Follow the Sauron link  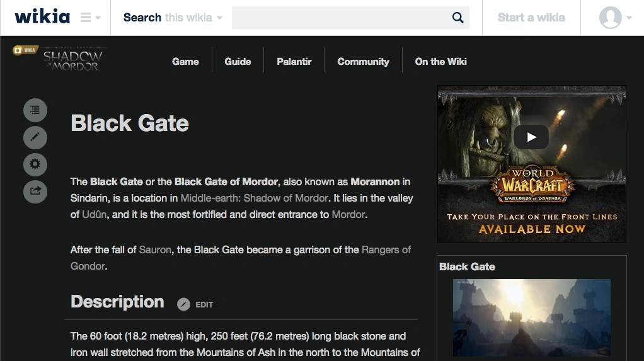(155, 249)
